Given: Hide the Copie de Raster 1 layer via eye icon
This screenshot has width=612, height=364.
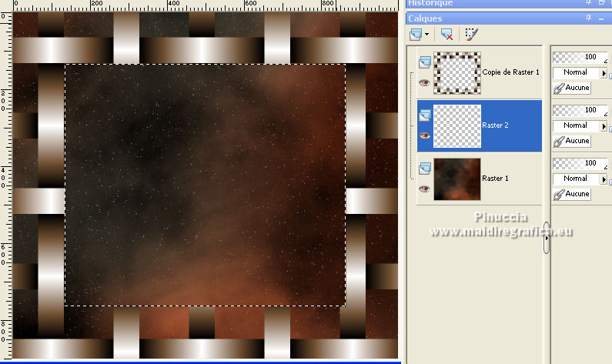Looking at the screenshot, I should point(424,82).
